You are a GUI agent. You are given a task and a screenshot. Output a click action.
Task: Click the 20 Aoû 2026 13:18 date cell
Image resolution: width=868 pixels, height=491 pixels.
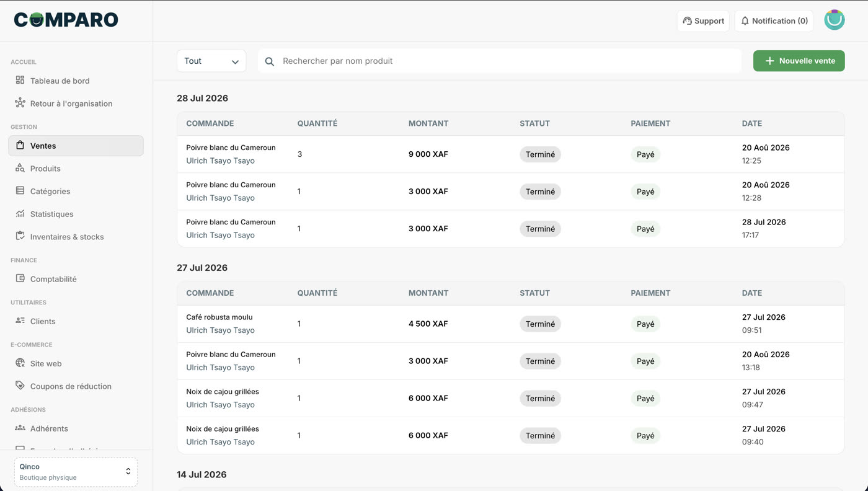(766, 361)
